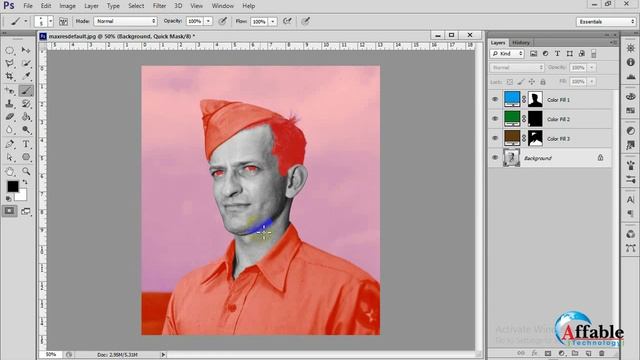
Task: Click the Background layer thumbnail
Action: [x=512, y=158]
